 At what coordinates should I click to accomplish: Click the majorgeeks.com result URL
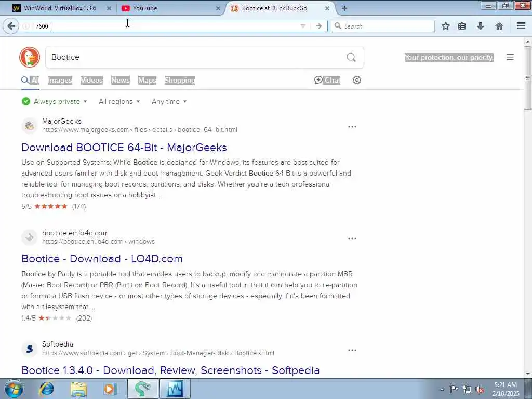(139, 130)
